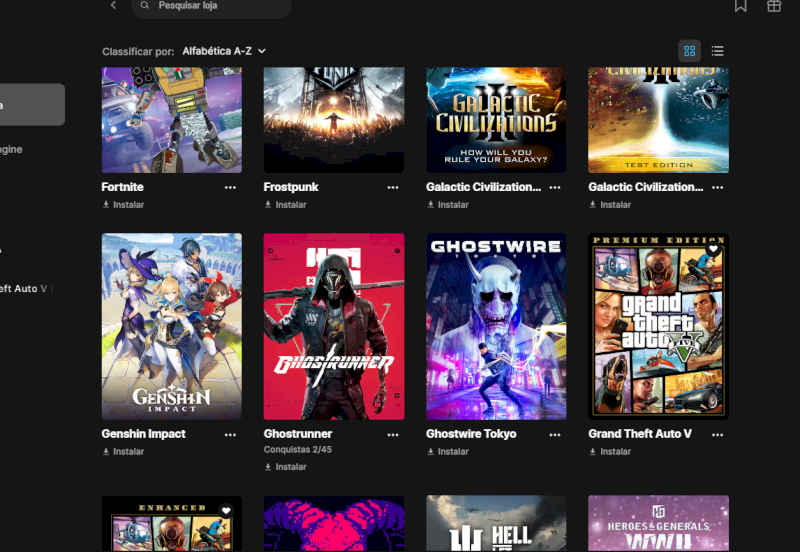Install Genshin Impact
Screen dimensions: 800x552
click(123, 451)
